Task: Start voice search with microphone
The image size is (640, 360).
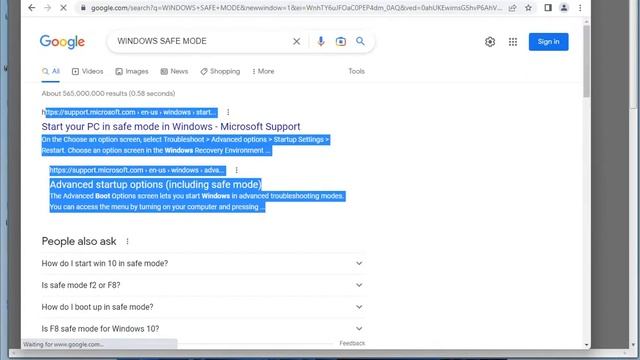Action: 321,41
